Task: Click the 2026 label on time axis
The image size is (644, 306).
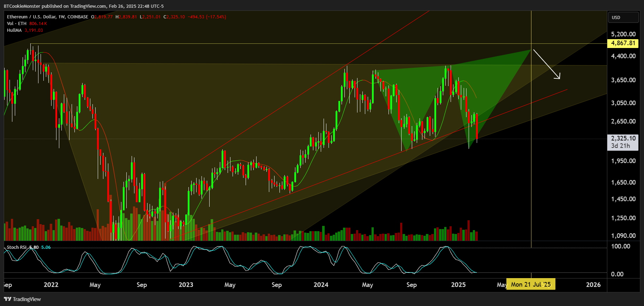Action: tap(593, 285)
